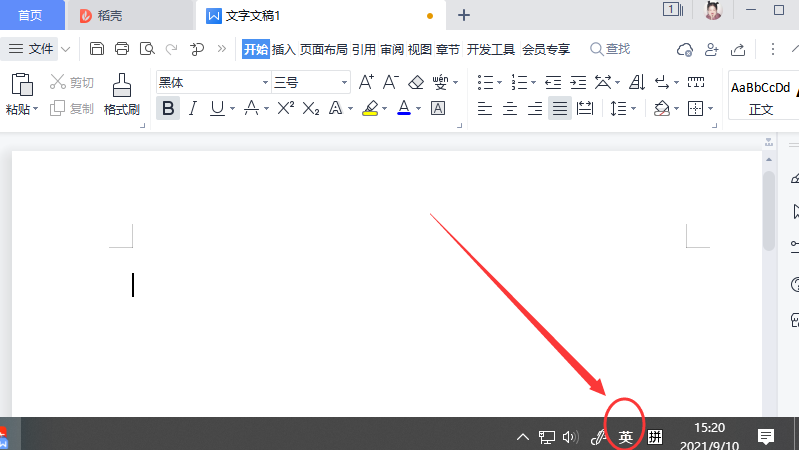Toggle Bold formatting off
Viewport: 799px width, 450px height.
pos(168,108)
